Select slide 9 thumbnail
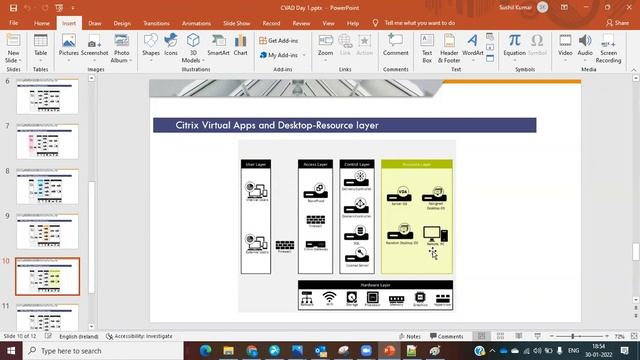Screen dimensions: 640x360 coord(47,231)
